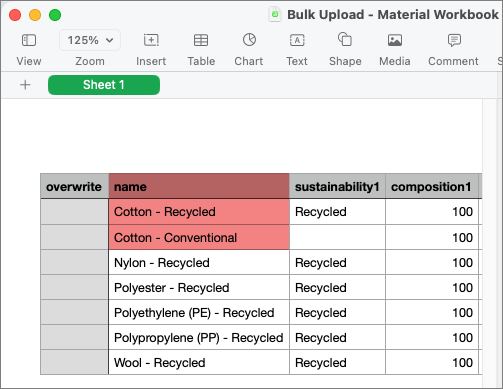Image resolution: width=503 pixels, height=389 pixels.
Task: Click the overwrite cell in Cotton - Recycled row
Action: (x=75, y=212)
